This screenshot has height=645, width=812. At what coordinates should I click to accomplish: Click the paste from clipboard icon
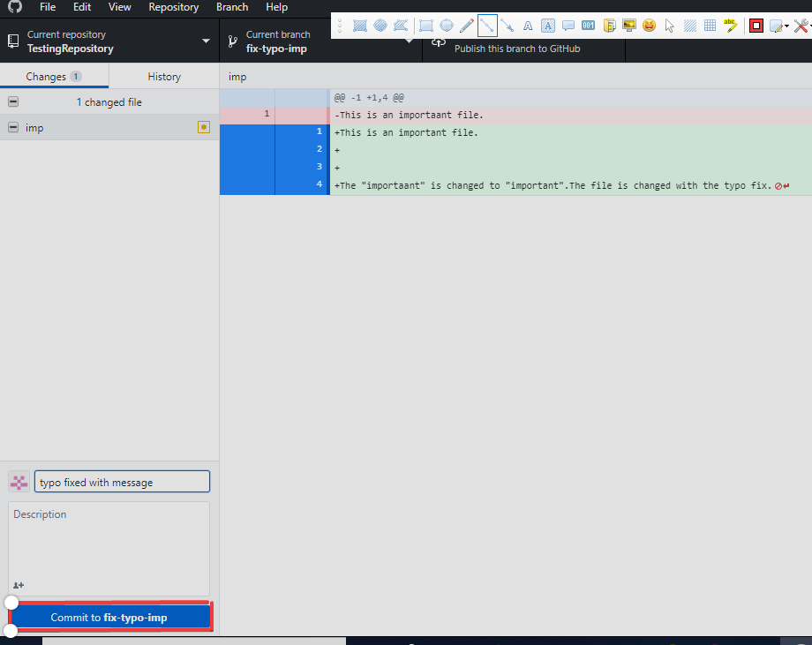click(609, 26)
